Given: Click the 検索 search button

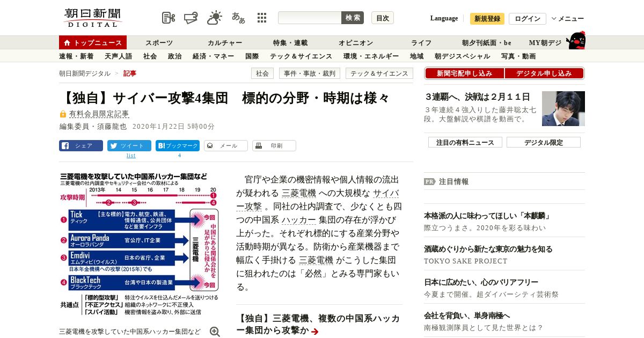Looking at the screenshot, I should point(353,18).
